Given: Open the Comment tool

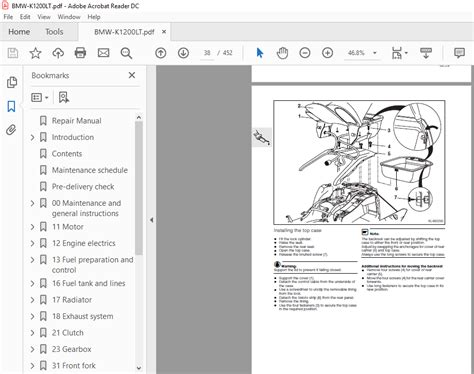Looking at the screenshot, I should click(459, 53).
